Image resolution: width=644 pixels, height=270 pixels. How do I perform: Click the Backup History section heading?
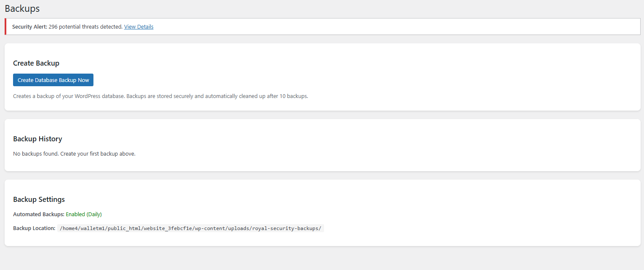pos(37,139)
